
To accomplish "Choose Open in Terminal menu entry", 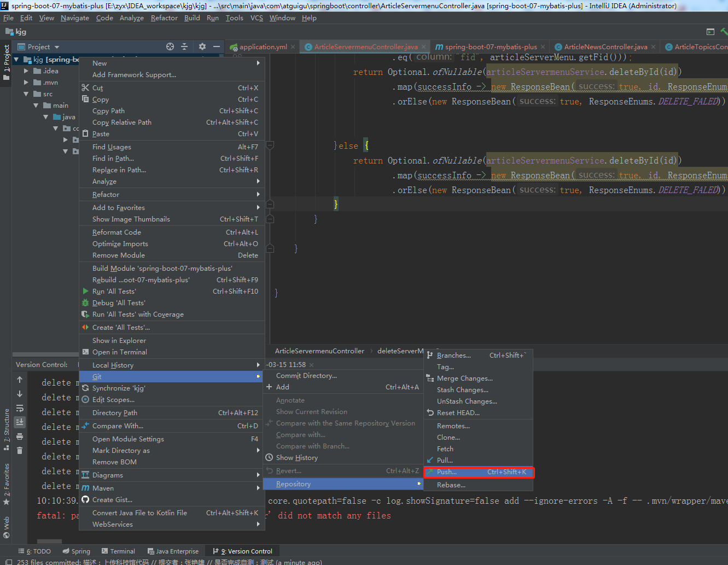I will point(172,352).
